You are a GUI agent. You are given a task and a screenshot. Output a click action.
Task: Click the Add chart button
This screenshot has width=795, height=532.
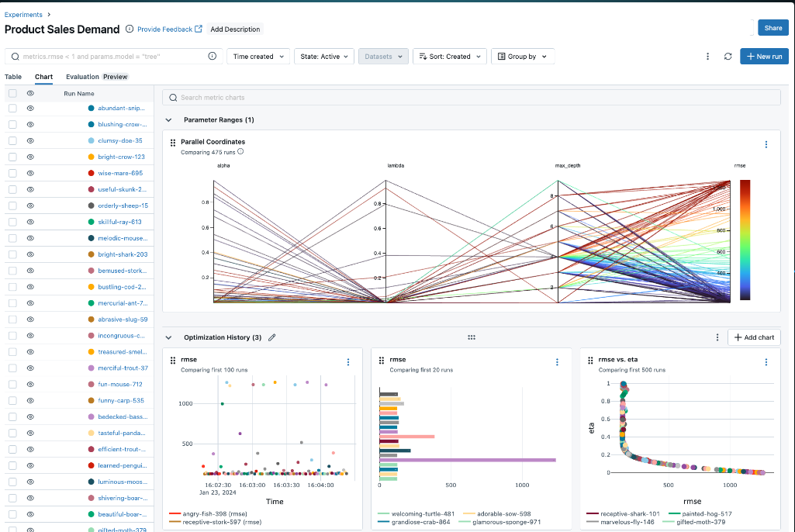click(x=754, y=337)
